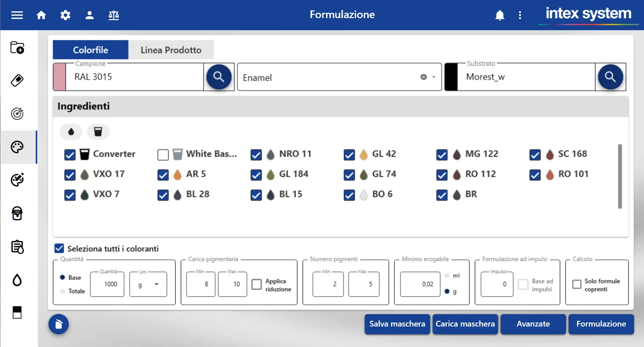Open the unit of measure dropdown
This screenshot has height=347, width=644.
pyautogui.click(x=148, y=284)
